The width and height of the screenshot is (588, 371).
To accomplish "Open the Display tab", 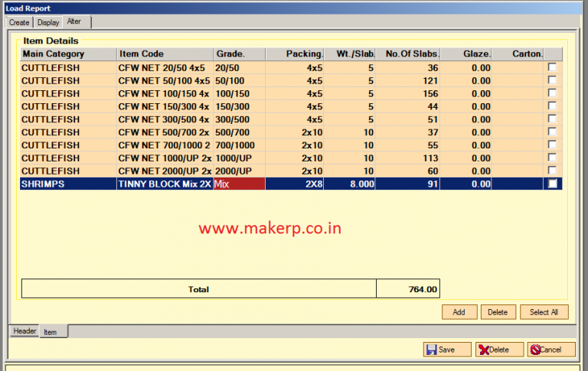I will pos(48,23).
